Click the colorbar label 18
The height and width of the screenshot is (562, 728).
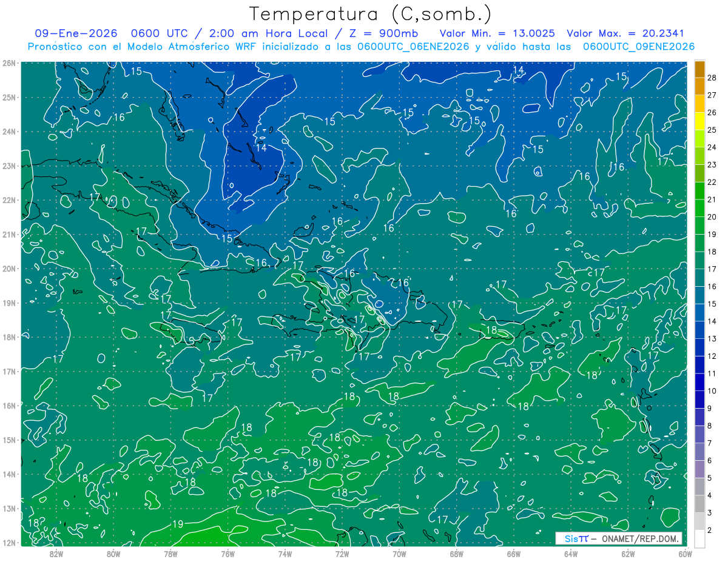tap(712, 252)
